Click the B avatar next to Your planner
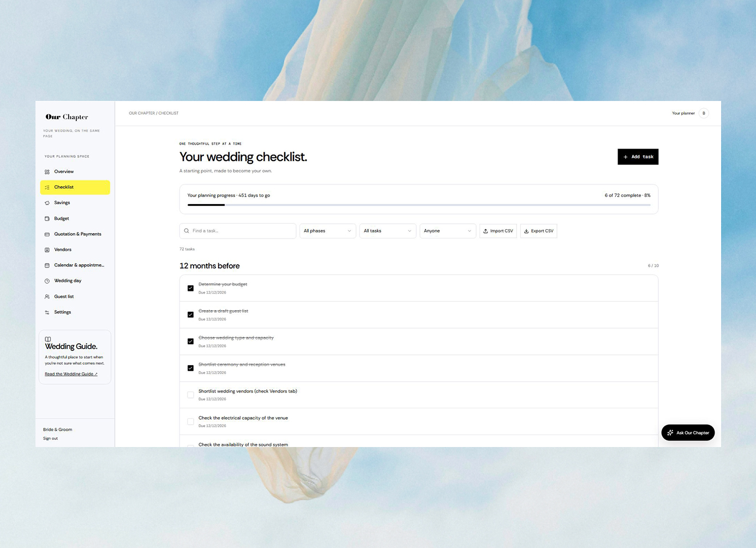756x548 pixels. [704, 114]
